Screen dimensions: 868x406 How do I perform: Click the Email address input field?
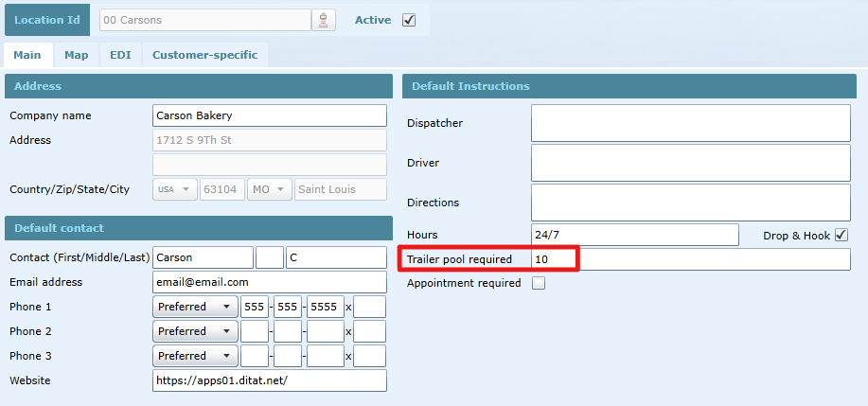coord(269,282)
